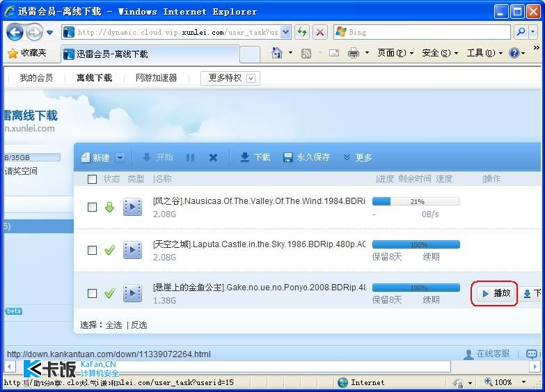Image resolution: width=545 pixels, height=392 pixels.
Task: Go to 我的会员 page tab
Action: coord(36,77)
